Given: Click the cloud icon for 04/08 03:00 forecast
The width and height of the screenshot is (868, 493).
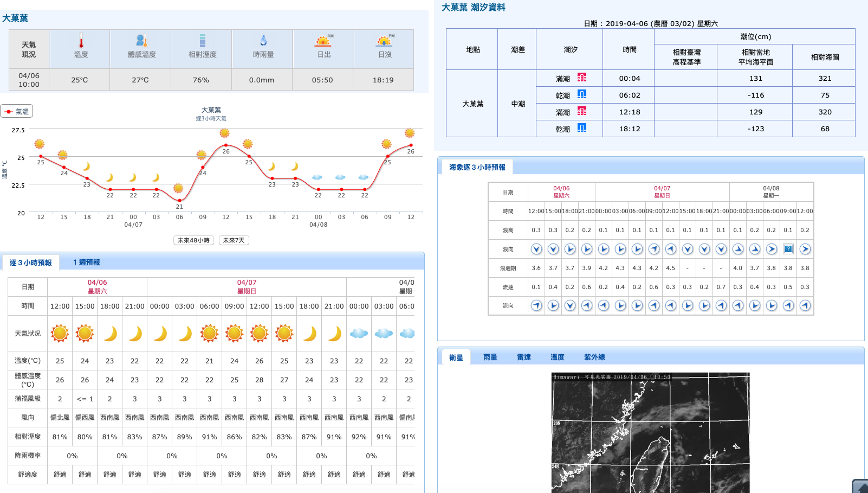Looking at the screenshot, I should click(x=384, y=333).
